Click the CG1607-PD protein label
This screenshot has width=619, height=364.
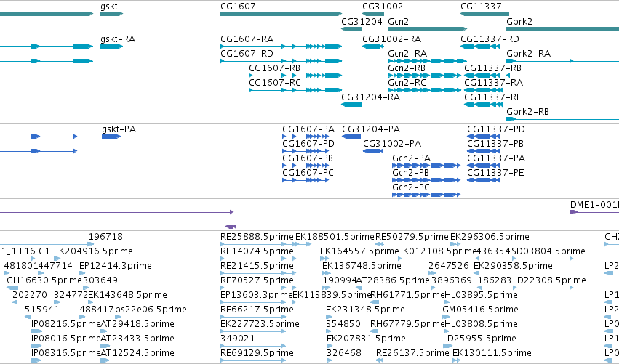coord(308,144)
